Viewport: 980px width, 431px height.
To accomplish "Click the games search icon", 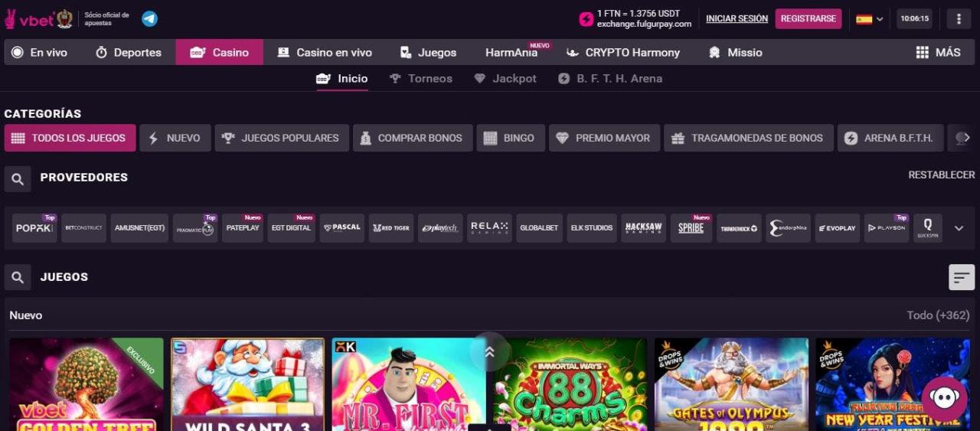I will pos(18,277).
